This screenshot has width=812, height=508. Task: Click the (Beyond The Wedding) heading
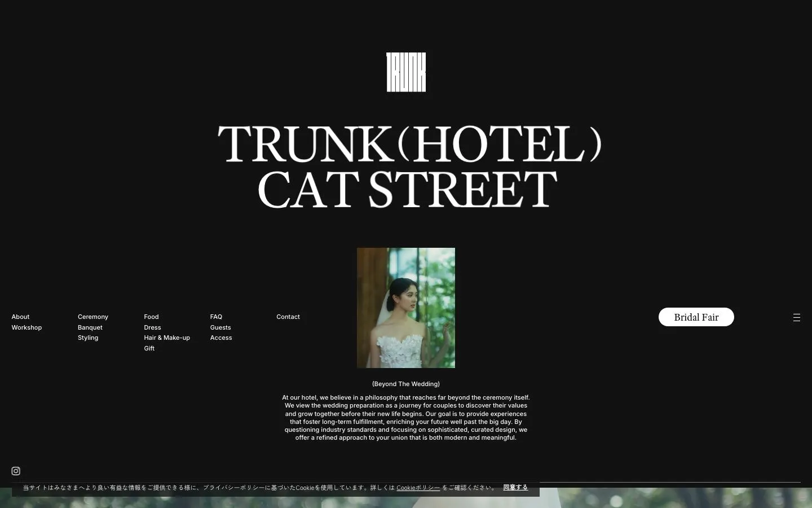pos(406,384)
